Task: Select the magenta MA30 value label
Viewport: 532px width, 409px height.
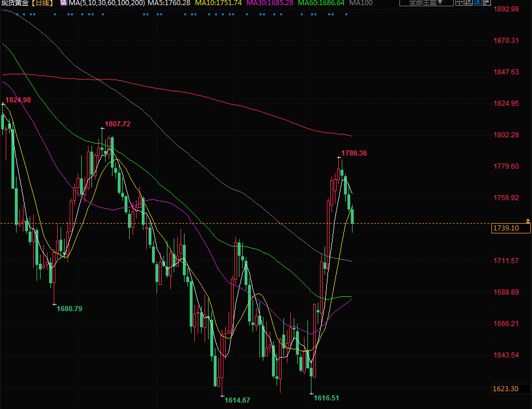Action: click(x=270, y=3)
